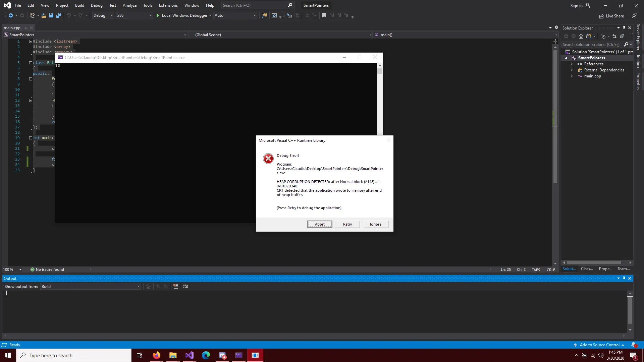Image resolution: width=644 pixels, height=362 pixels.
Task: Expand the External Dependencies node
Action: point(572,70)
